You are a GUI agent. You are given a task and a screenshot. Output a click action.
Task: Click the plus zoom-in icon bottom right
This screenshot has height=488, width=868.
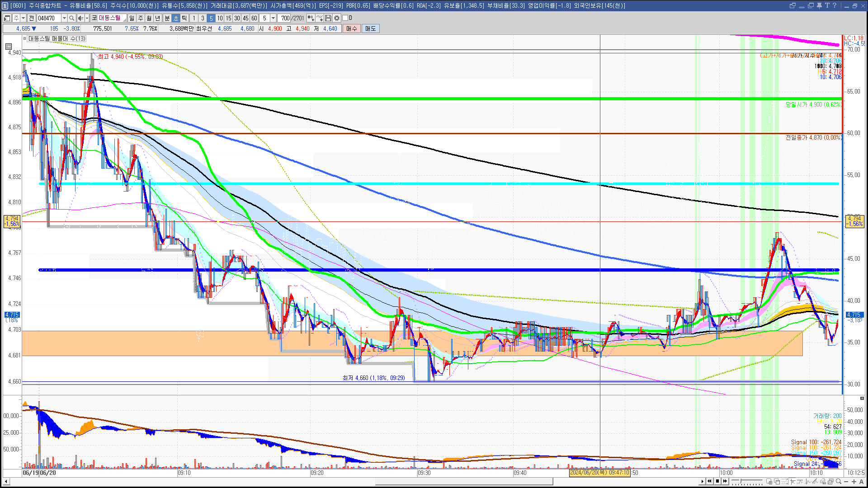854,482
